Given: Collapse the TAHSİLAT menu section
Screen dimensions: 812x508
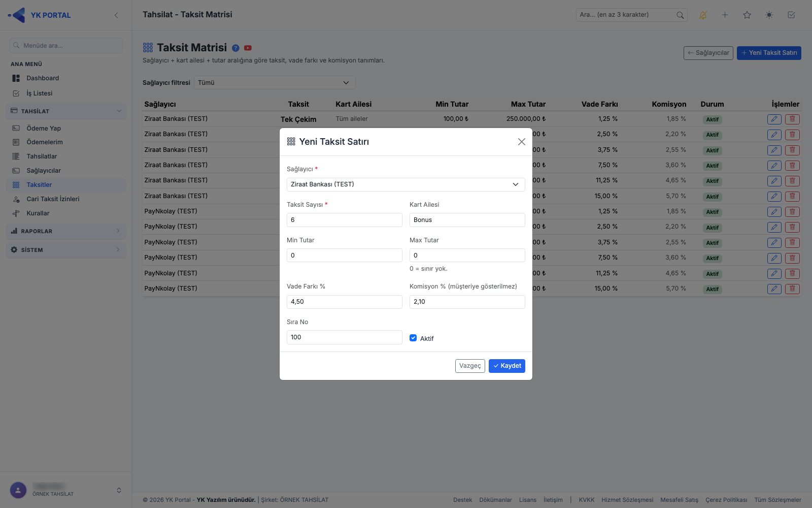Looking at the screenshot, I should coord(66,111).
